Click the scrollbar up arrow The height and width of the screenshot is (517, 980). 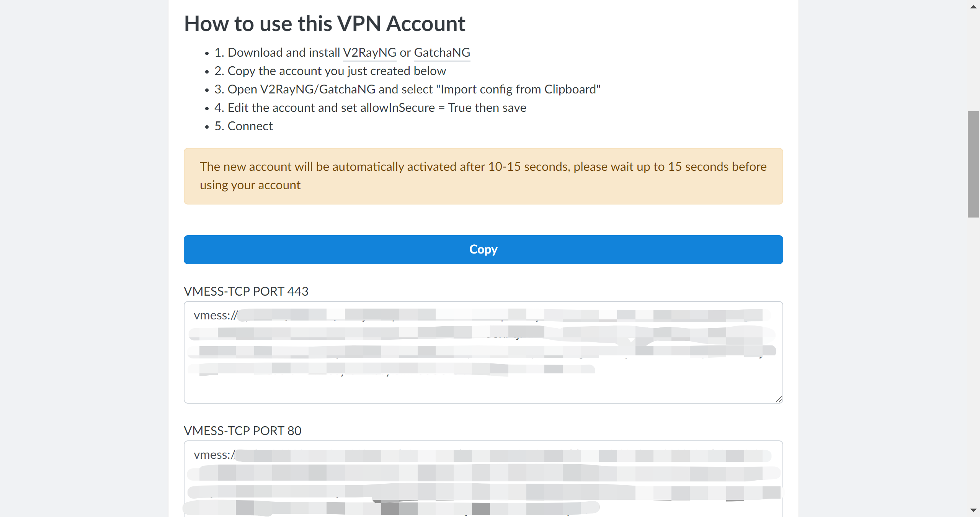point(973,7)
